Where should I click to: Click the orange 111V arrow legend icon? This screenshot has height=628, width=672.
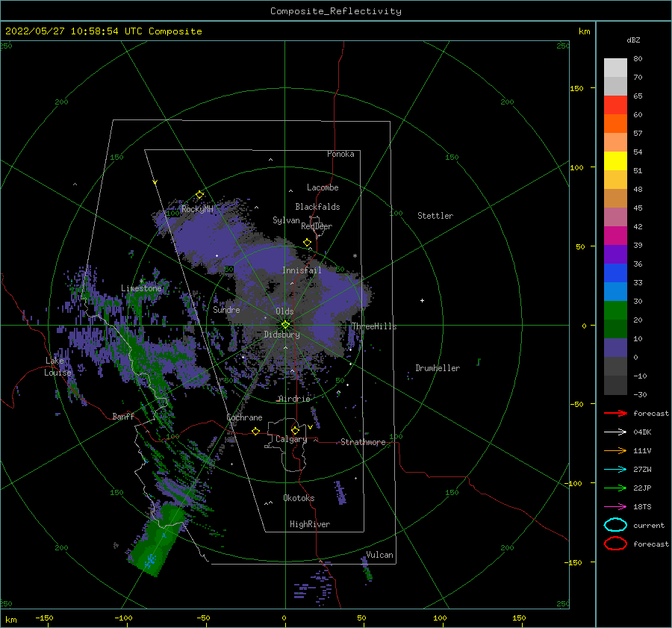click(615, 450)
